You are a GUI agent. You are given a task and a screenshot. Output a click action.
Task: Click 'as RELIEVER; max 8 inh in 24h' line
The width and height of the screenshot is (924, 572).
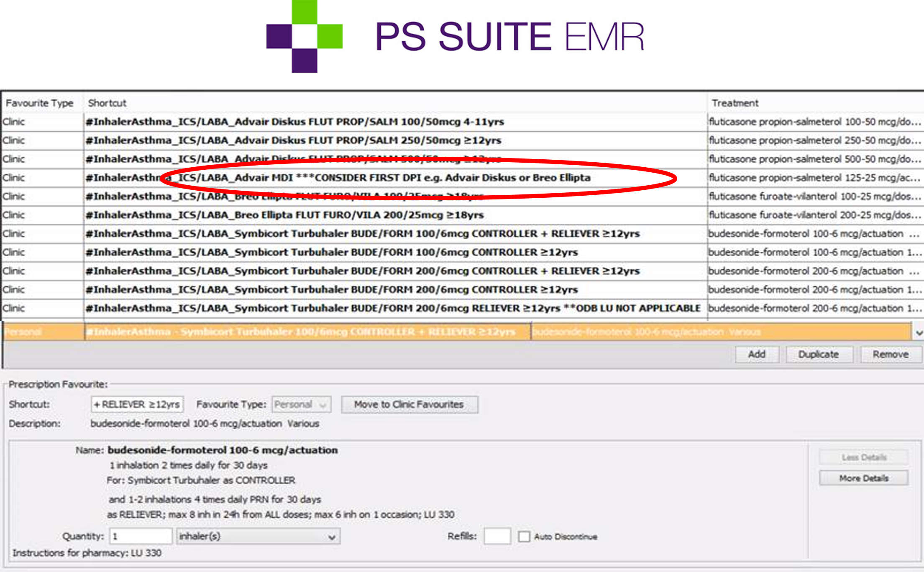point(281,515)
